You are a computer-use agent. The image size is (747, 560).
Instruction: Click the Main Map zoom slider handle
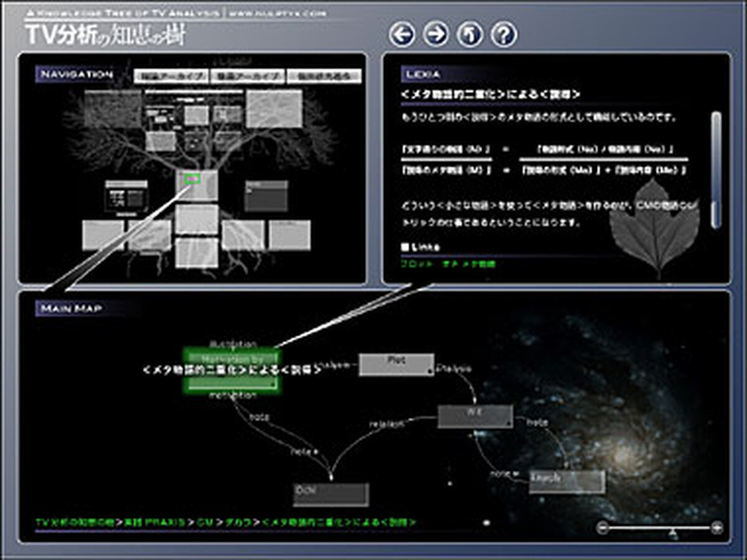pyautogui.click(x=672, y=532)
